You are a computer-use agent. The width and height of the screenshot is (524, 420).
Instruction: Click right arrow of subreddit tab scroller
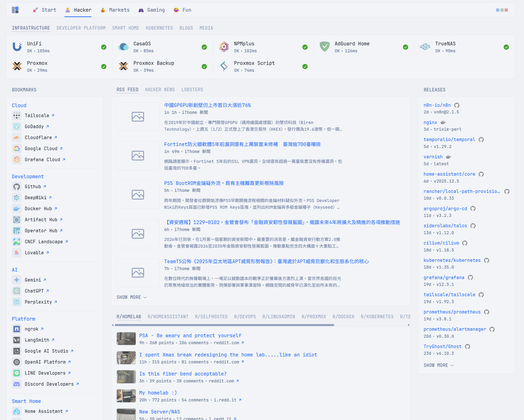[409, 325]
